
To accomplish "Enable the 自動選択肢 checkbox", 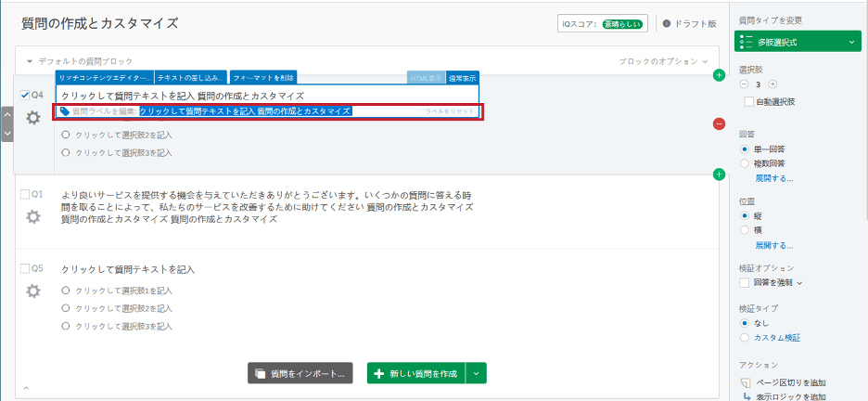I will (x=749, y=101).
